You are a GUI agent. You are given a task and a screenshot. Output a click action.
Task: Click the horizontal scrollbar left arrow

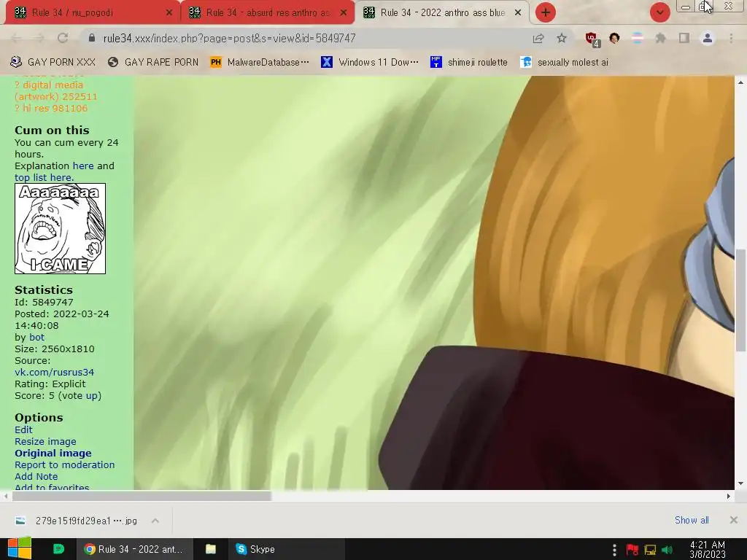(x=5, y=496)
